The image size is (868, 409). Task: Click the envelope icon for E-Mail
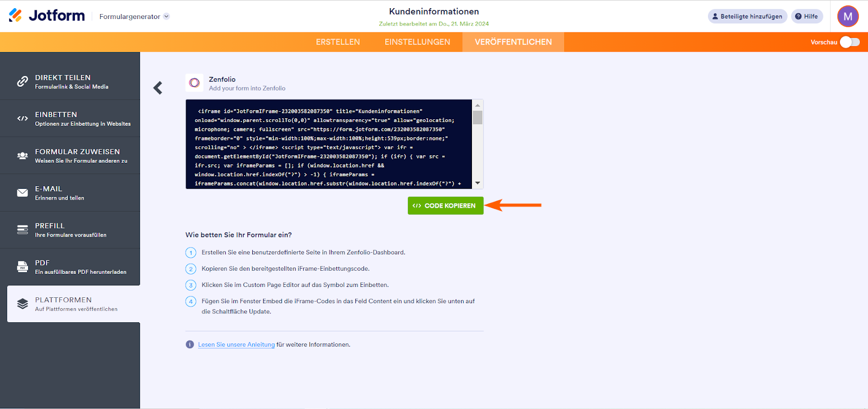(22, 193)
